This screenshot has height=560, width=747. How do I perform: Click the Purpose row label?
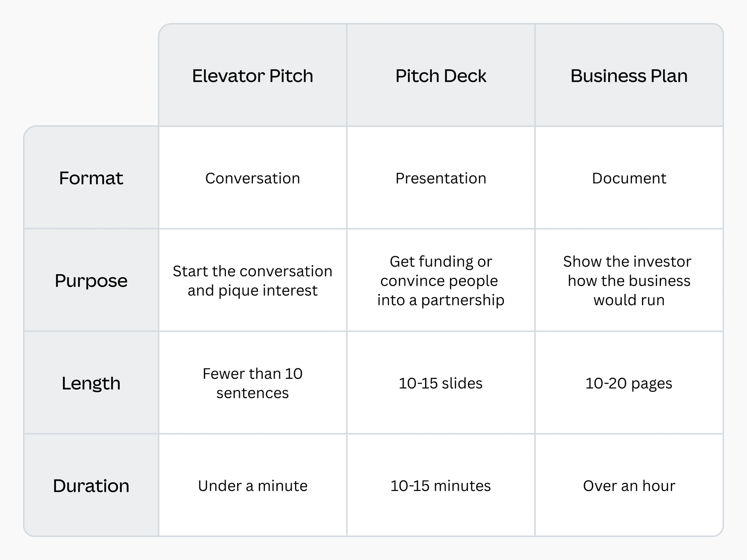(91, 281)
